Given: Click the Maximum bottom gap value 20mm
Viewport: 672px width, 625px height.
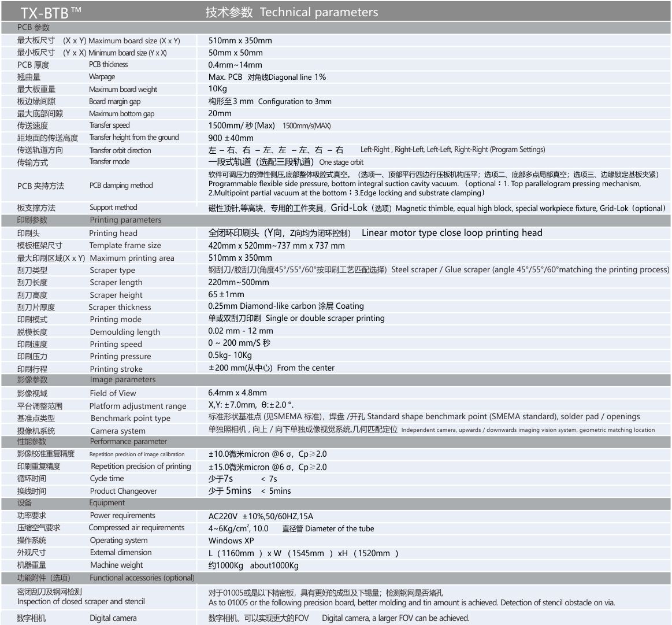Looking at the screenshot, I should pos(220,113).
